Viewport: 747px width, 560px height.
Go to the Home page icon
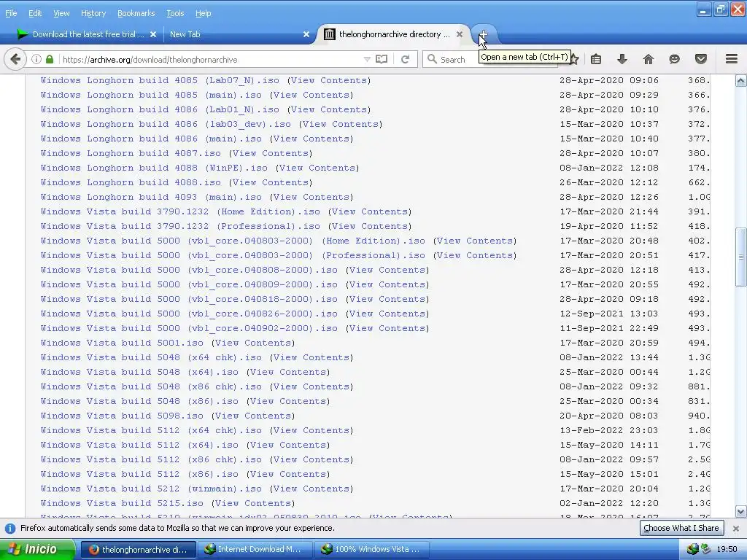click(x=649, y=60)
